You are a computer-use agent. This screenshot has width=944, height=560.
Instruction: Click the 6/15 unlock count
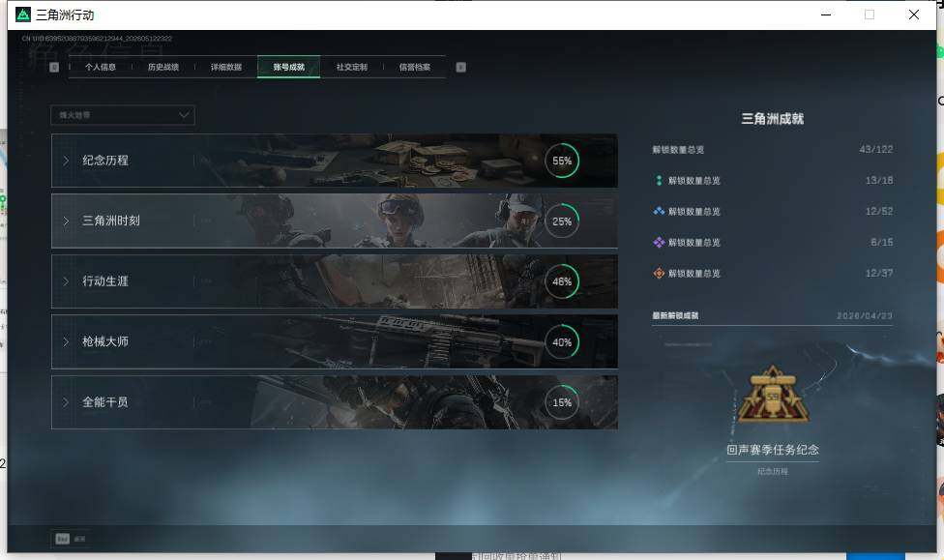[882, 242]
